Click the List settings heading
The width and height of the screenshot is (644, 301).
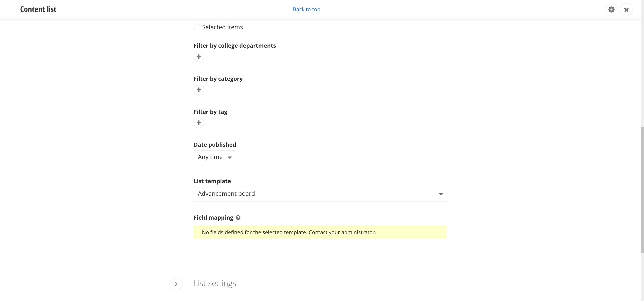coord(215,283)
